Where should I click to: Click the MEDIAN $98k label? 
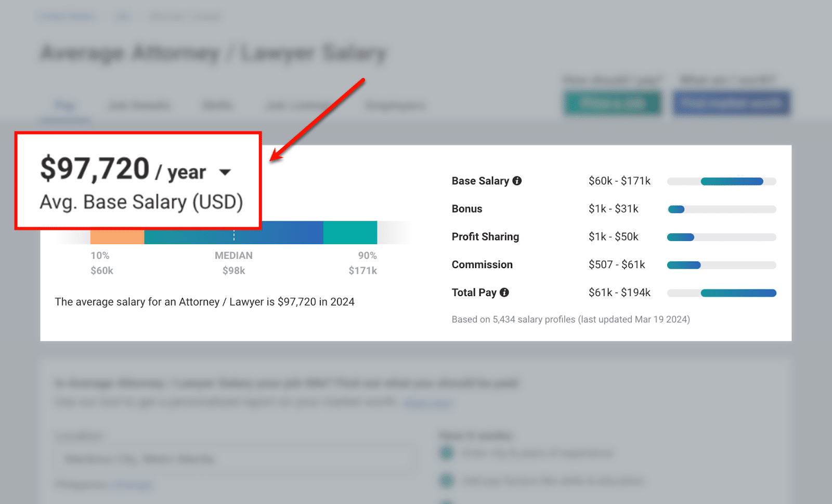click(233, 263)
